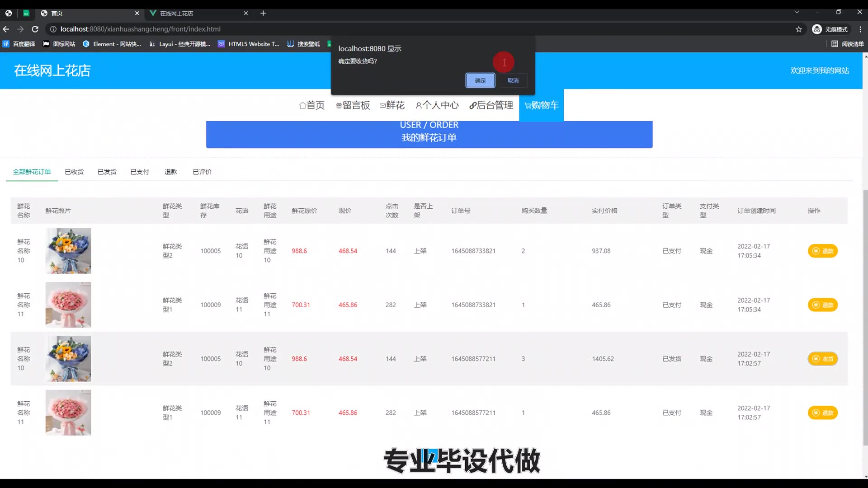Image resolution: width=868 pixels, height=488 pixels.
Task: Open the 留言板 message board
Action: 353,105
